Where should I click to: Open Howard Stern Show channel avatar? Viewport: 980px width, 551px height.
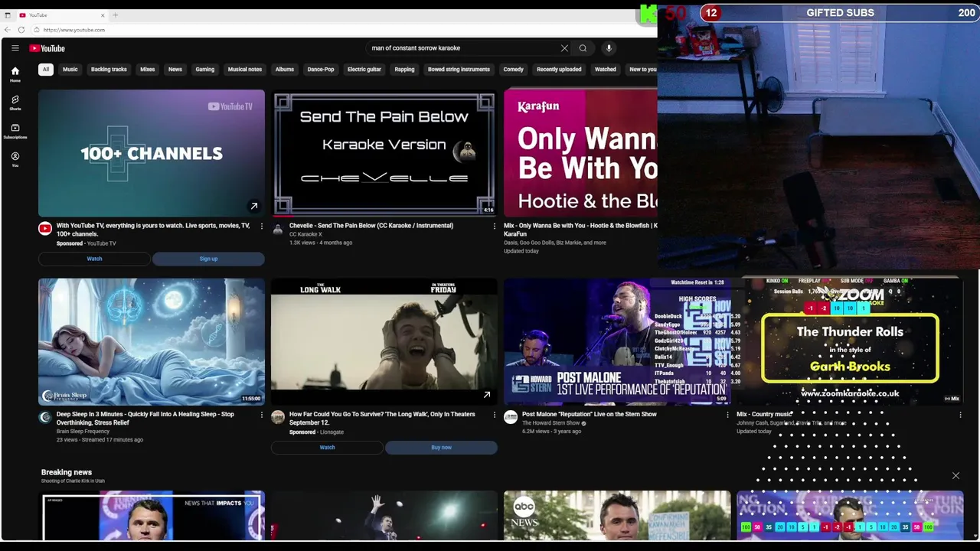511,417
